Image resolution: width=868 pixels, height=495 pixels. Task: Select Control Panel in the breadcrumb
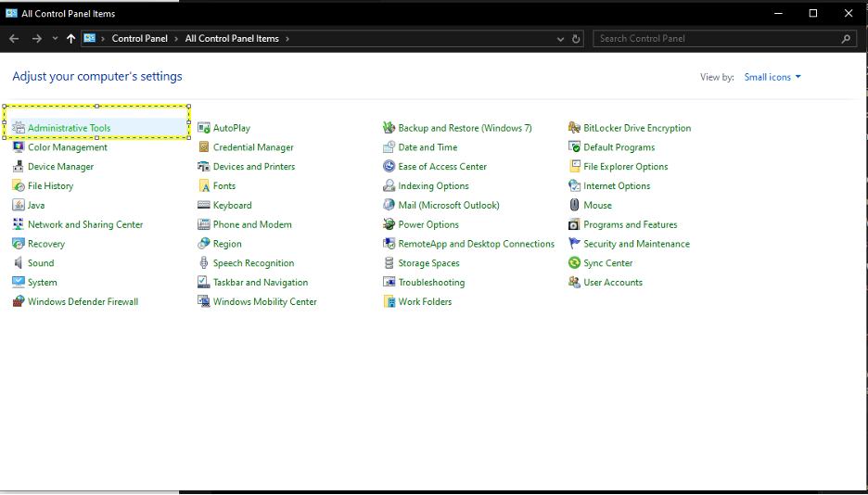[x=139, y=39]
